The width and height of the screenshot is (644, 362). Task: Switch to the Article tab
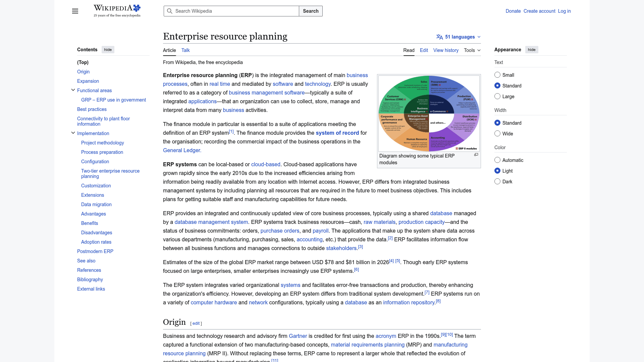point(169,50)
